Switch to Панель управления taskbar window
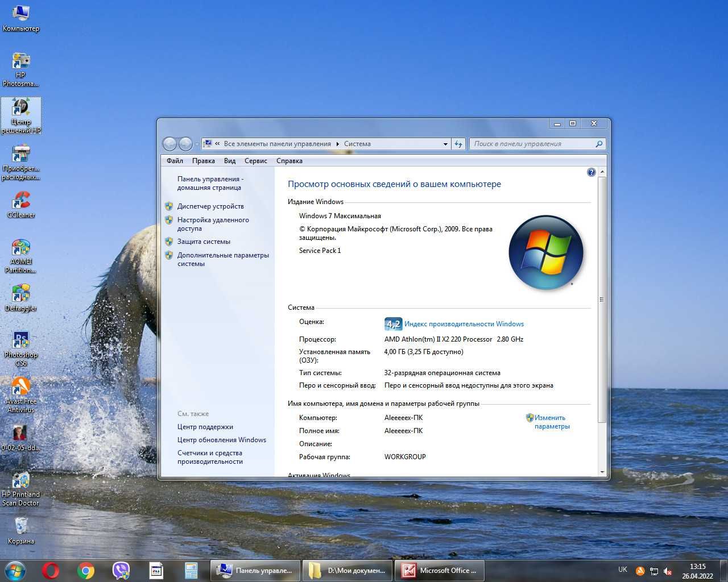The image size is (728, 582). (x=255, y=571)
